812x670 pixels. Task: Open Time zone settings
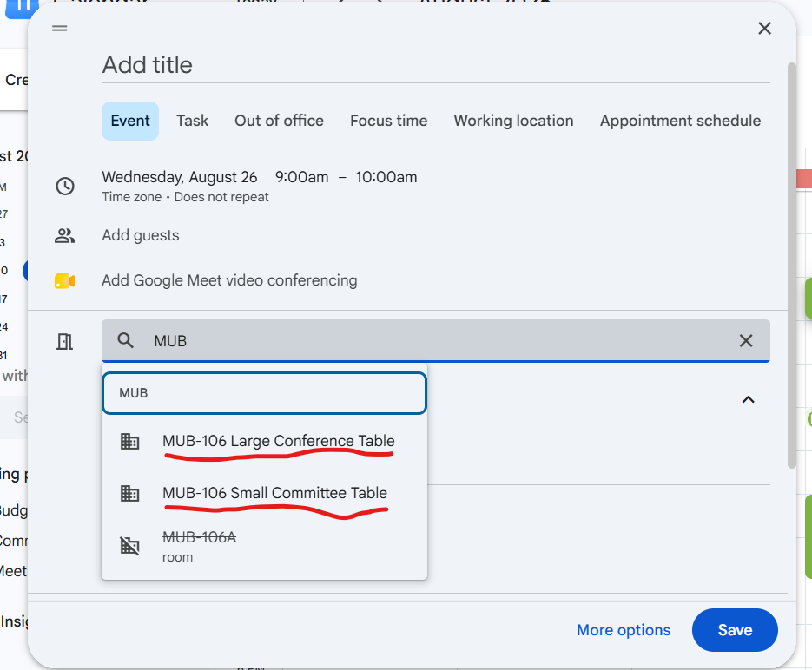click(x=131, y=197)
